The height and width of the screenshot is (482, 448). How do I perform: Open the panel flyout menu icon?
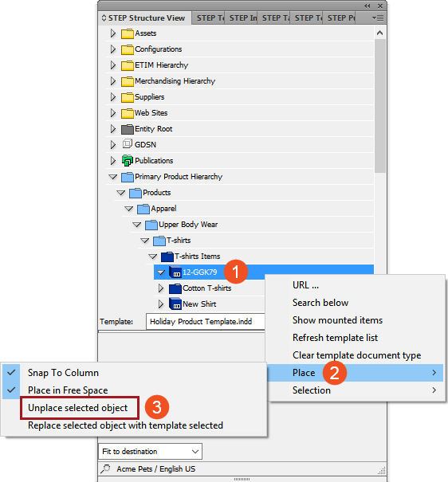pyautogui.click(x=378, y=18)
